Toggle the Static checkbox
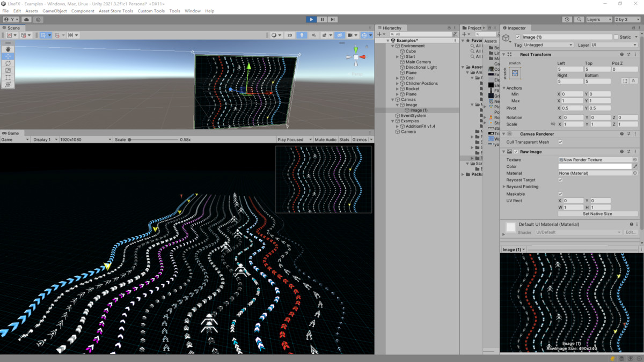This screenshot has height=362, width=644. [x=616, y=37]
